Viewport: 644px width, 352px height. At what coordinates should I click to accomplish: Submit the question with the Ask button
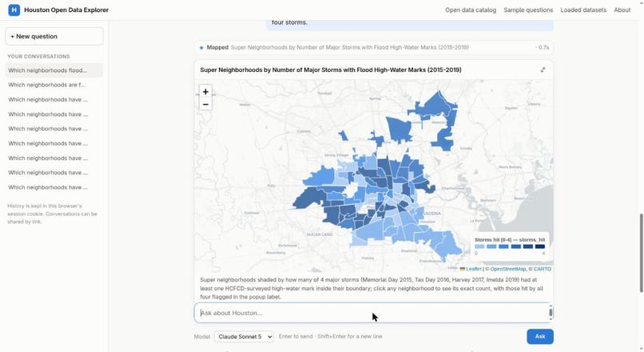point(539,336)
